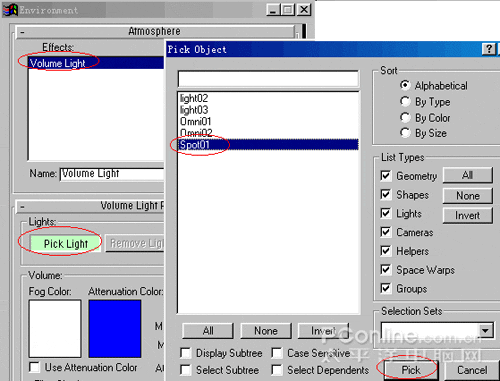Open the Selection Sets dropdown

click(x=485, y=331)
